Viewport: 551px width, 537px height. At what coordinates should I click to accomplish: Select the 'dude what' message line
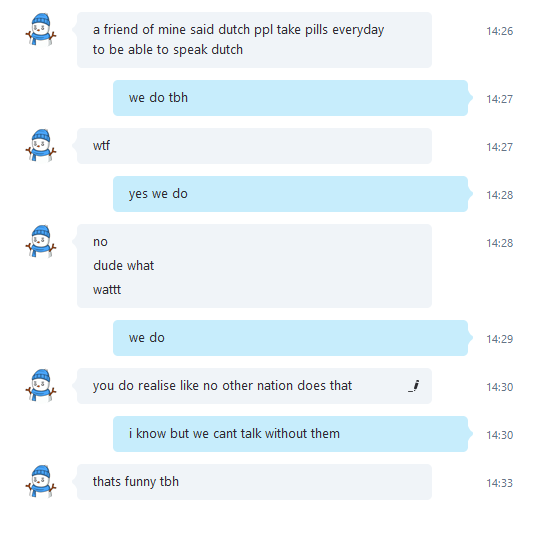tap(123, 266)
